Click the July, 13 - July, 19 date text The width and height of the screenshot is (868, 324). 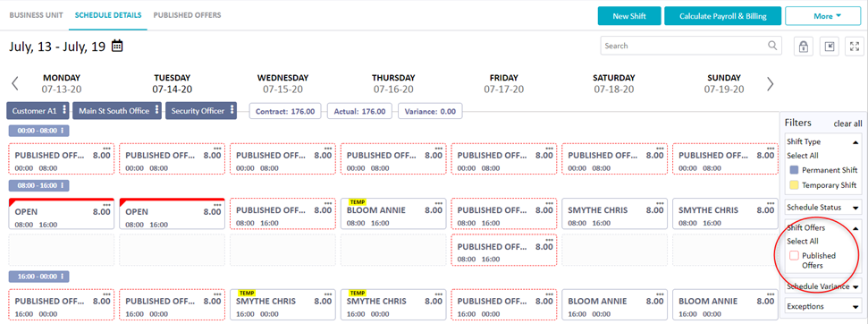point(57,47)
